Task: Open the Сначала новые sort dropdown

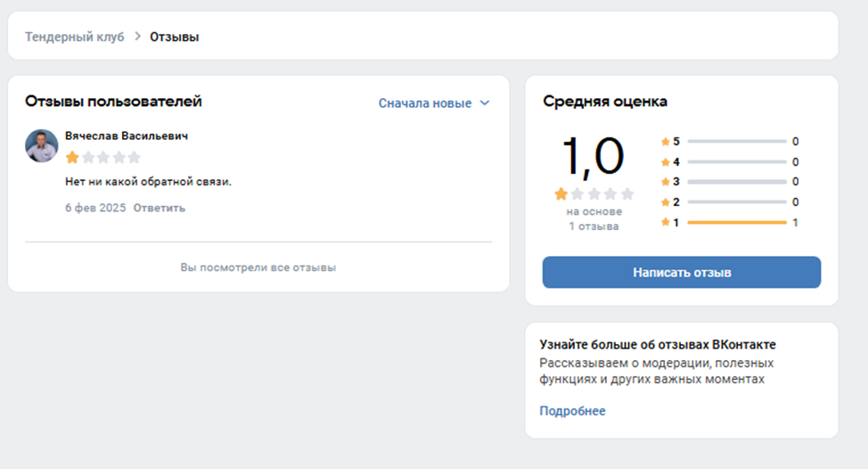Action: point(425,103)
